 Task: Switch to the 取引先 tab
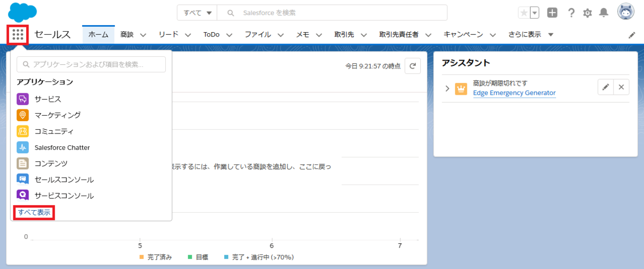pos(344,35)
